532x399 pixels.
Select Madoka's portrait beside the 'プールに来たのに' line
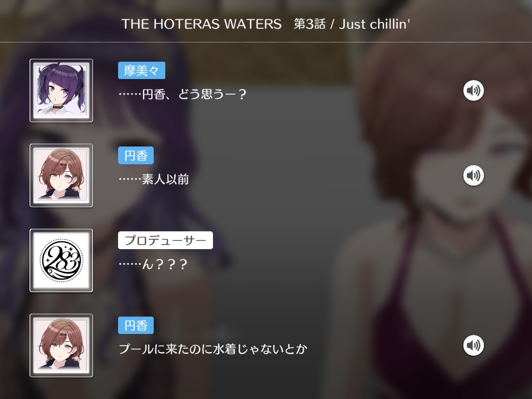(61, 346)
